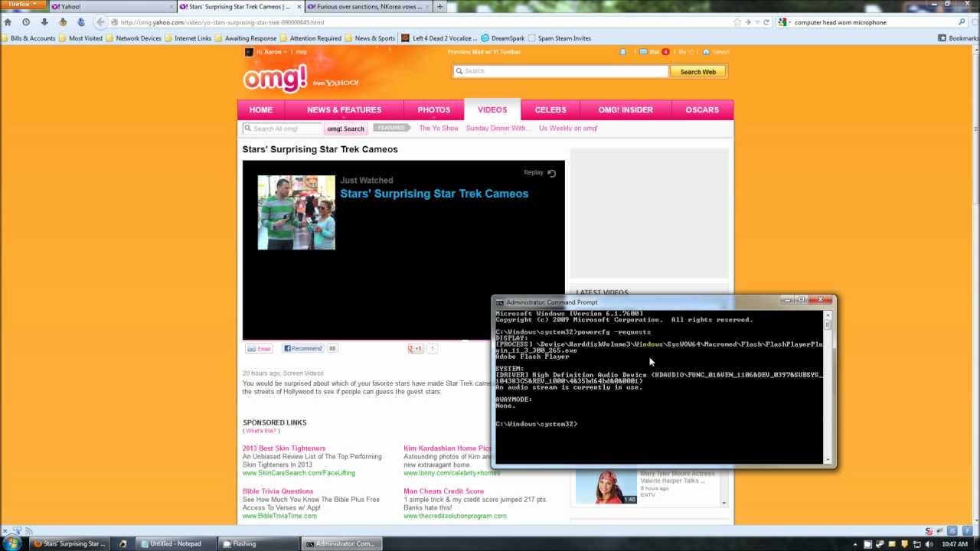Click the Email share button
Viewport: 980px width, 551px height.
(x=259, y=348)
